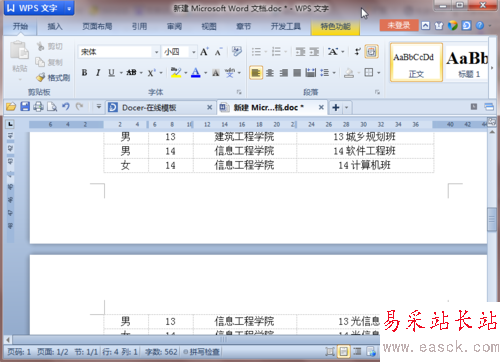Viewport: 500px width, 362px height.
Task: Click the Format Painter (格式刷) brush icon
Action: 40,77
